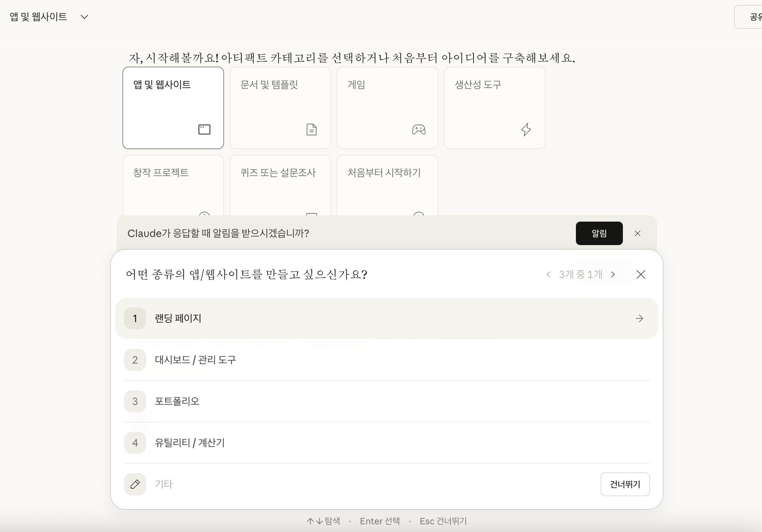Image resolution: width=762 pixels, height=532 pixels.
Task: Close the question dialog with large X
Action: 641,274
